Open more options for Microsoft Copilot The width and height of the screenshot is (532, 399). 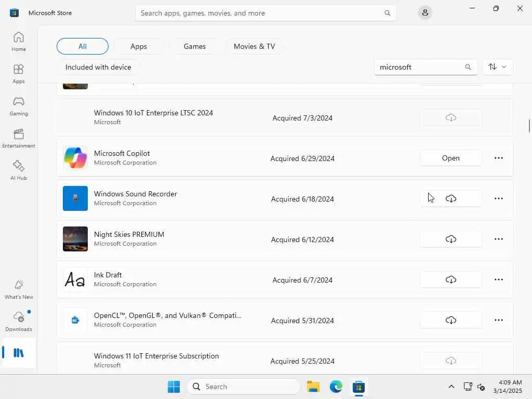coord(498,158)
